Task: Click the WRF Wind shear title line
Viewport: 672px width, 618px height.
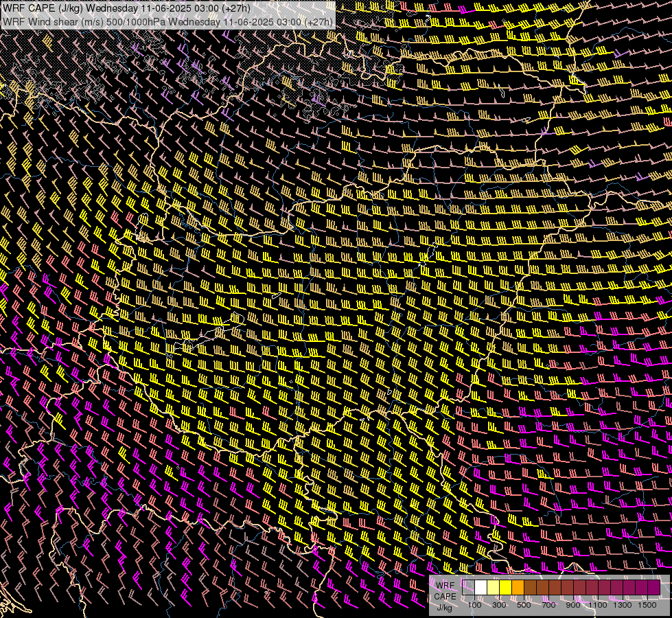Action: point(167,22)
